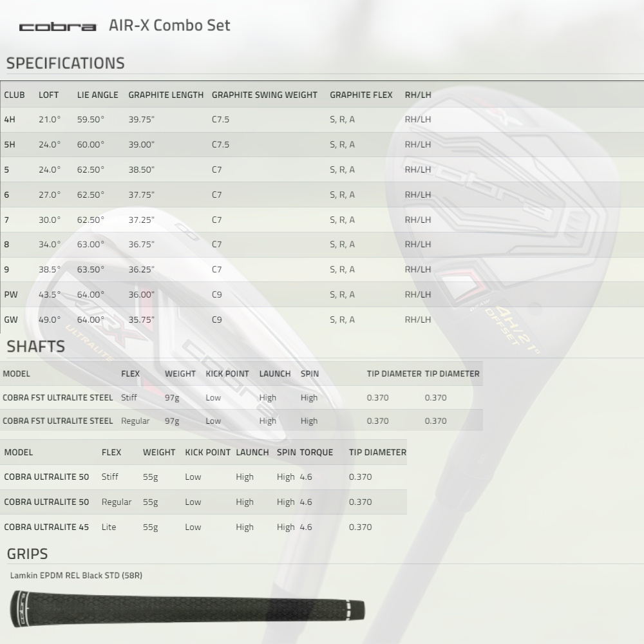Click the AIR-X Combo Set title

(169, 26)
